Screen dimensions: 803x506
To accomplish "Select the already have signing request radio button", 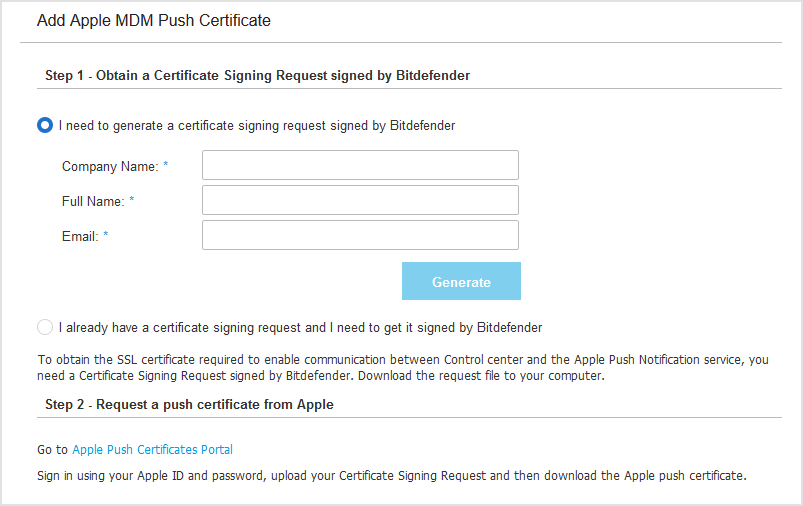I will 45,327.
